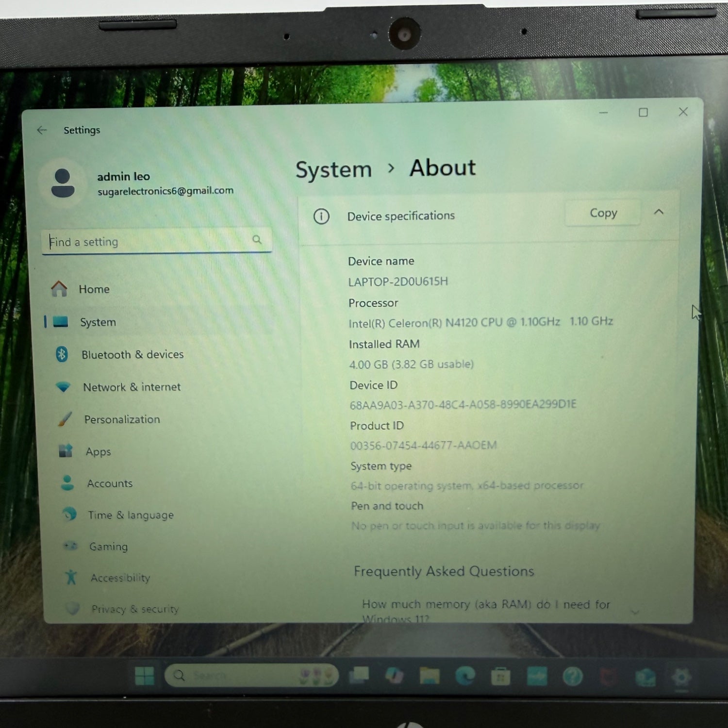Open Accounts settings page
728x728 pixels.
(x=109, y=483)
